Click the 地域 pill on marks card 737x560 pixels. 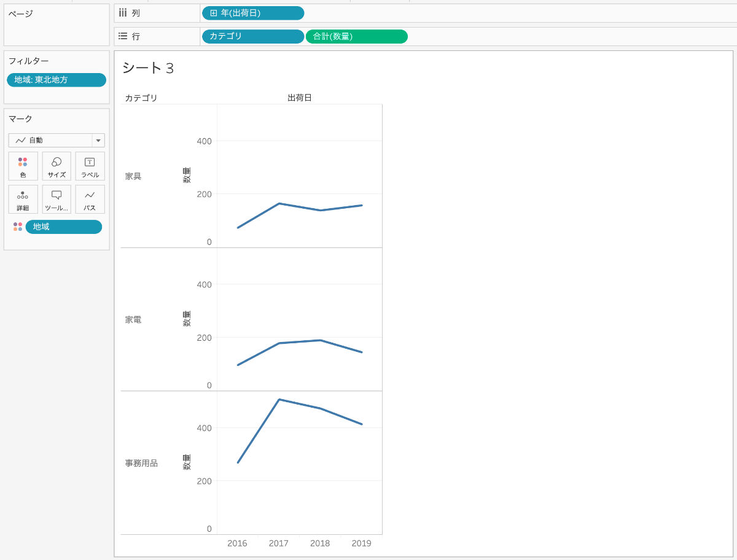(x=64, y=227)
